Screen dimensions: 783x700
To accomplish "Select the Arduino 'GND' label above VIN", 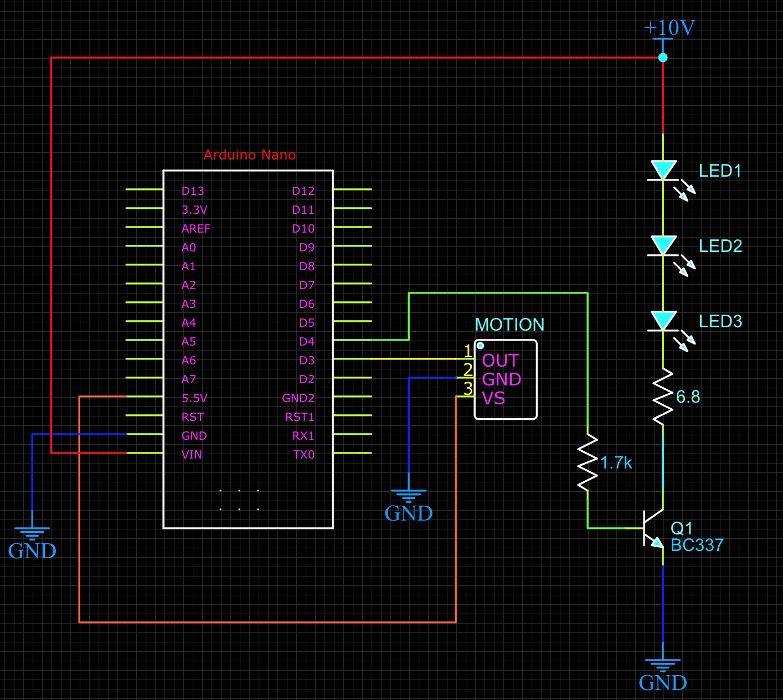I will 194,436.
